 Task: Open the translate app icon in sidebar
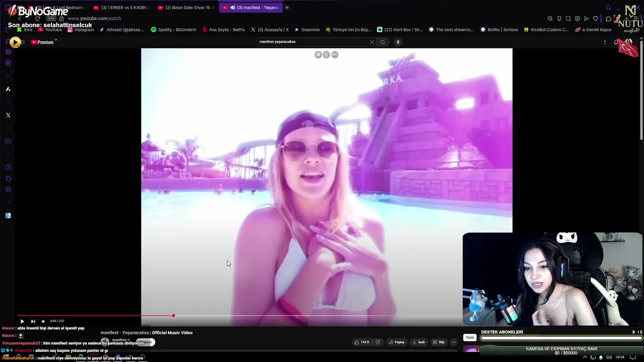(8, 216)
